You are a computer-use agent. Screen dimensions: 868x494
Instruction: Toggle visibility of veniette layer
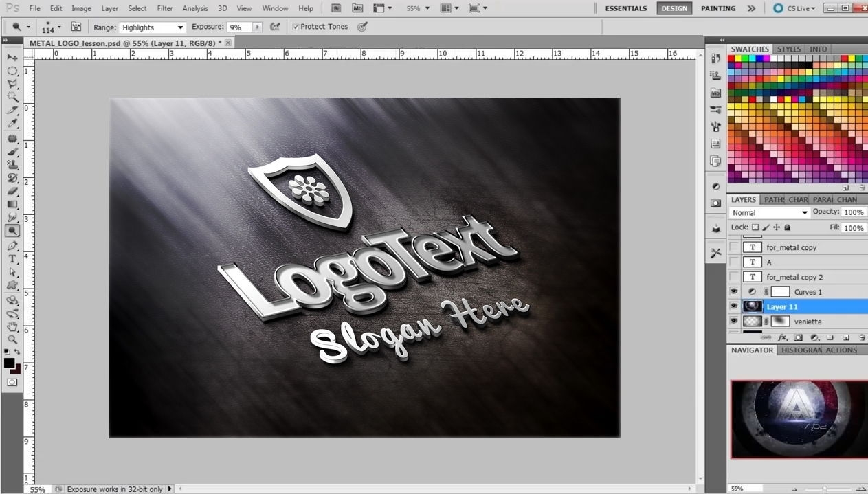tap(734, 322)
